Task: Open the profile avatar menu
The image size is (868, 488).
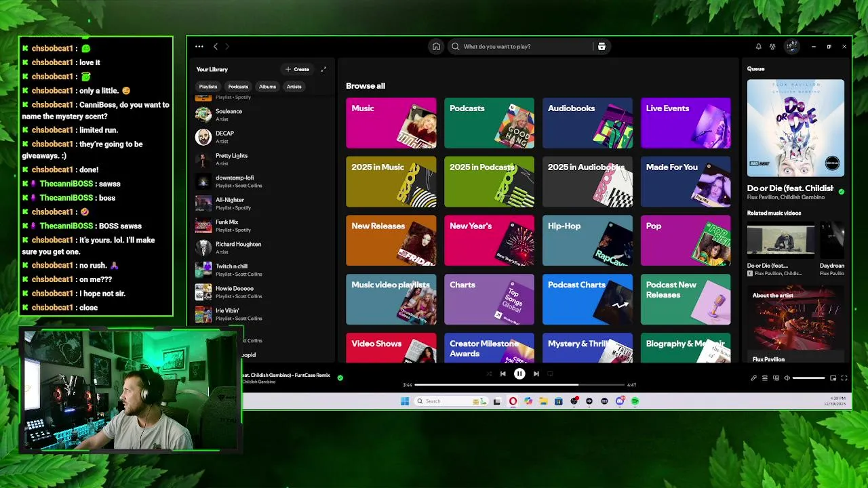Action: coord(791,47)
